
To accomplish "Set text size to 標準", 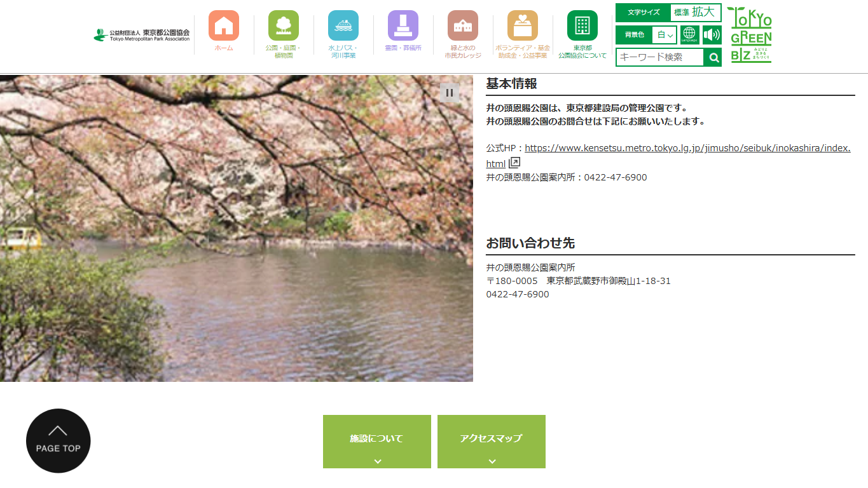I will pos(681,13).
